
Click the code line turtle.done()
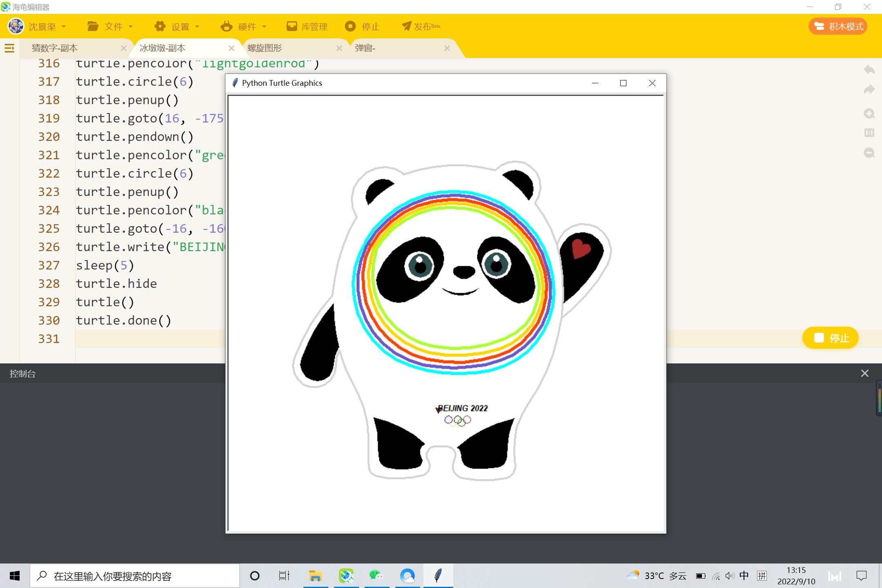tap(124, 321)
